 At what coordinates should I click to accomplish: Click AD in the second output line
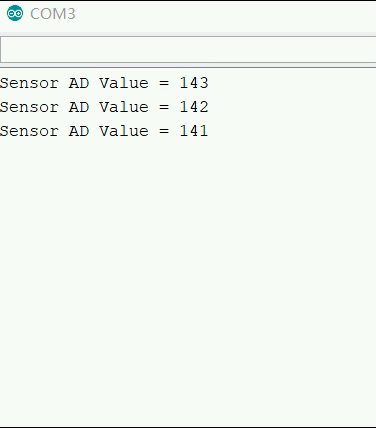79,107
